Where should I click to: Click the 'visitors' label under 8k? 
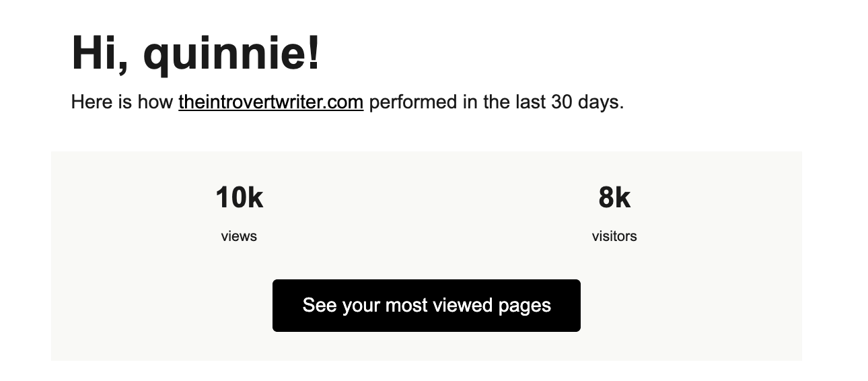coord(614,236)
